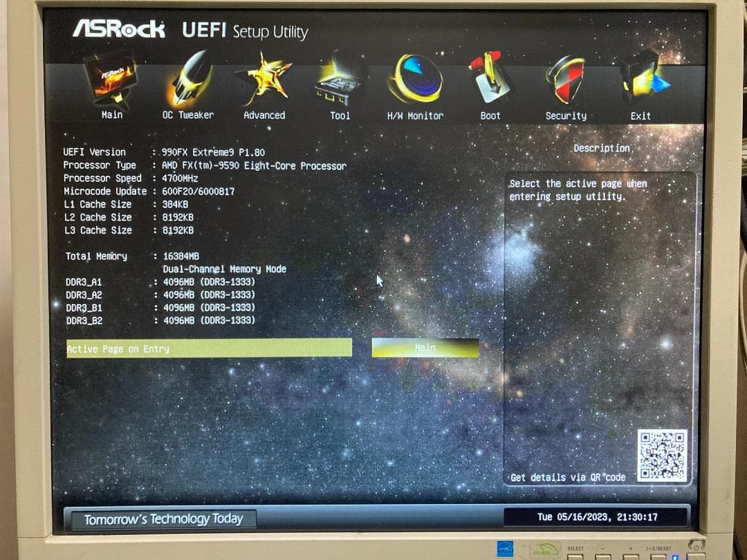Viewport: 747px width, 560px height.
Task: Switch to the Security tab label
Action: (x=566, y=115)
